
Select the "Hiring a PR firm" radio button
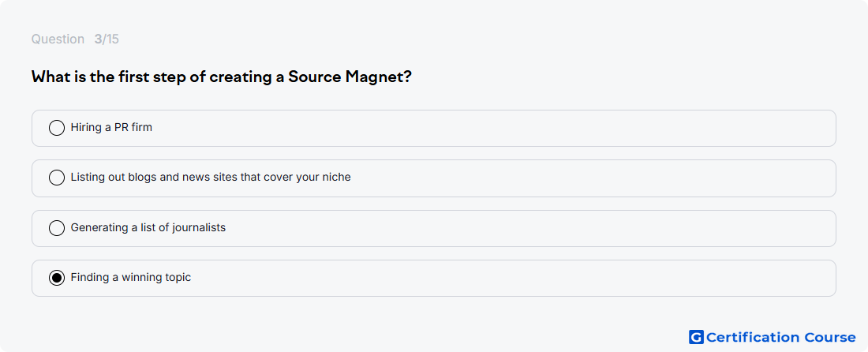coord(57,128)
